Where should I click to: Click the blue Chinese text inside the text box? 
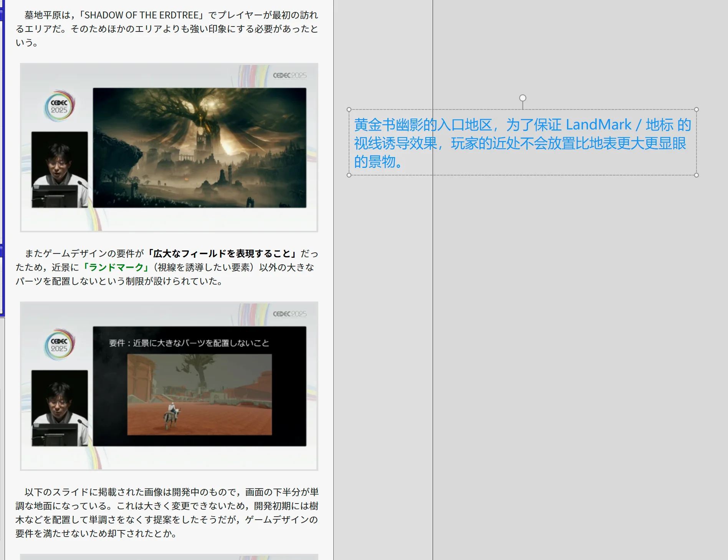[x=522, y=143]
